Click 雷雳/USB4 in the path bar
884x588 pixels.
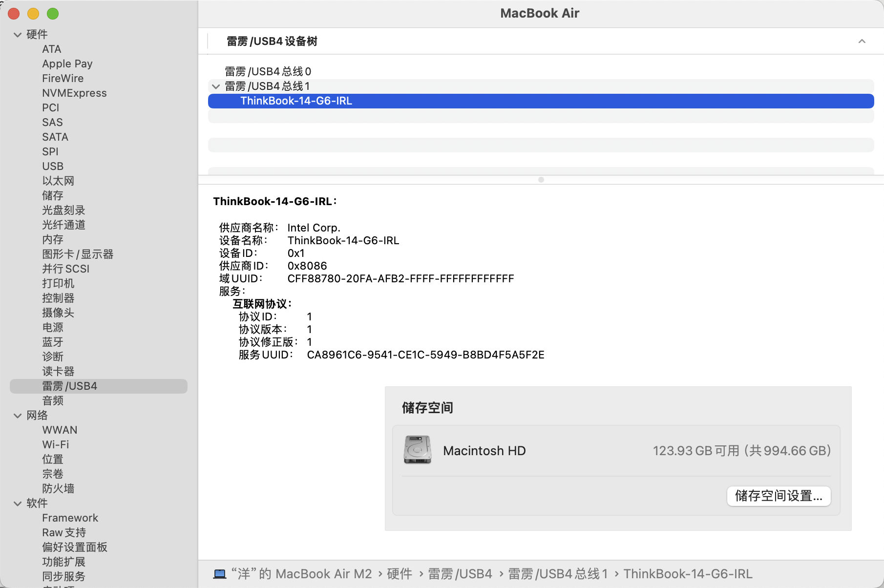[x=460, y=574]
